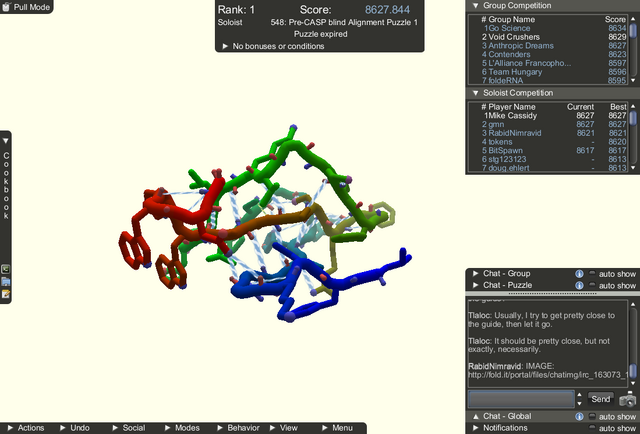
Task: Open the Cookbook recipe script icon
Action: 6,269
